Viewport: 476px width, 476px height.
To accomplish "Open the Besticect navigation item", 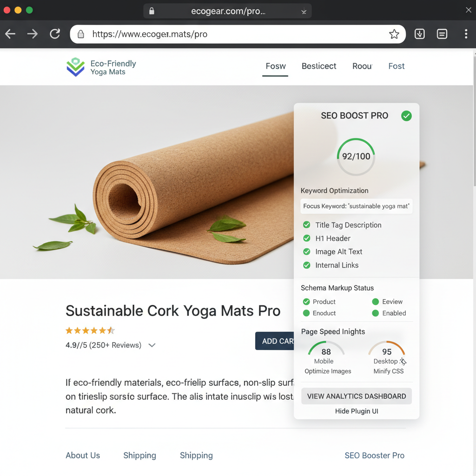I will pos(319,66).
